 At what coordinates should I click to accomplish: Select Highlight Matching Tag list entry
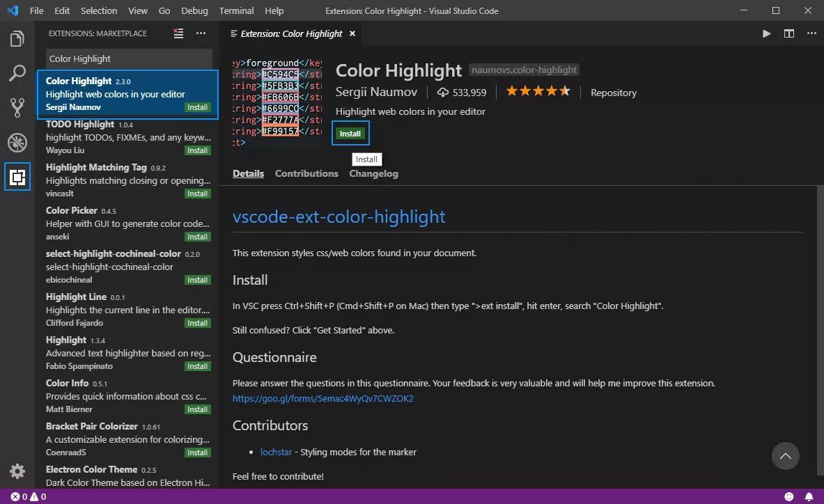(x=127, y=180)
